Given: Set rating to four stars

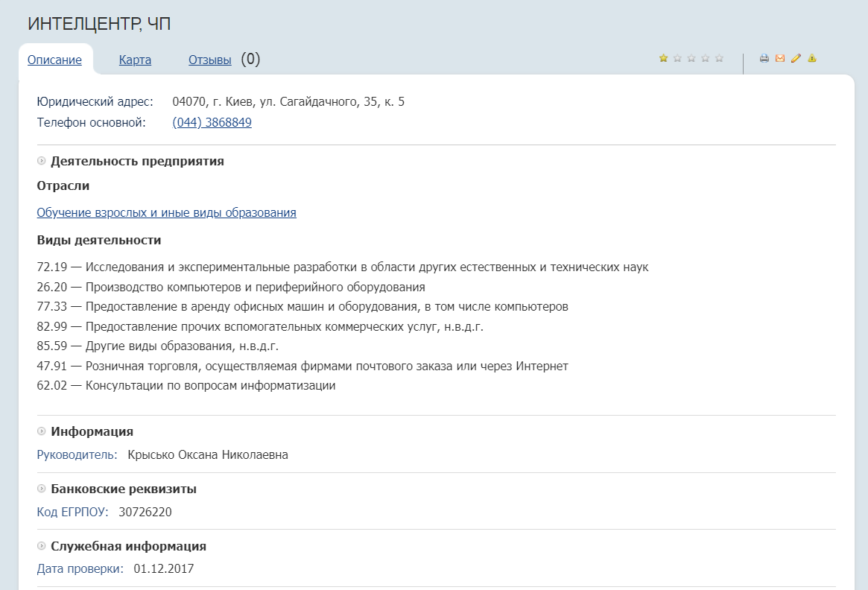Looking at the screenshot, I should pos(705,58).
